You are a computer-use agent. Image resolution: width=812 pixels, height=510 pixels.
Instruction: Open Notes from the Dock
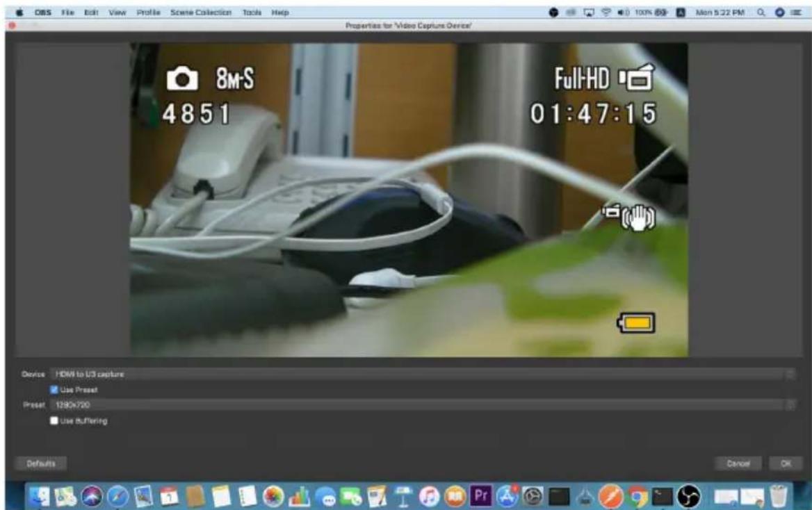tap(221, 497)
